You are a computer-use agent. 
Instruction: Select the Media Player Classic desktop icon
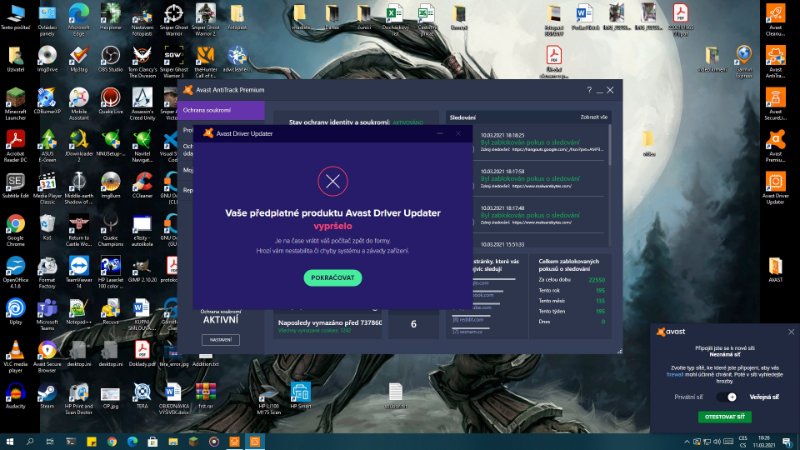tap(47, 188)
